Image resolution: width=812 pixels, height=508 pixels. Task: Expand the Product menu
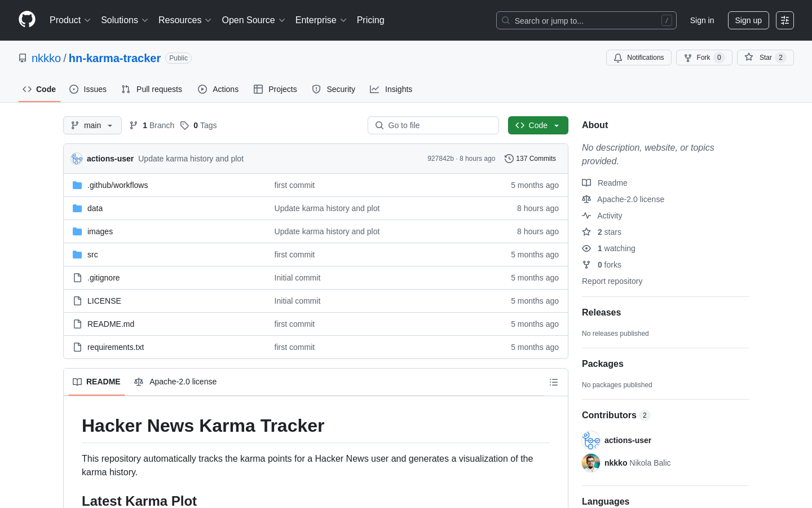pyautogui.click(x=70, y=20)
